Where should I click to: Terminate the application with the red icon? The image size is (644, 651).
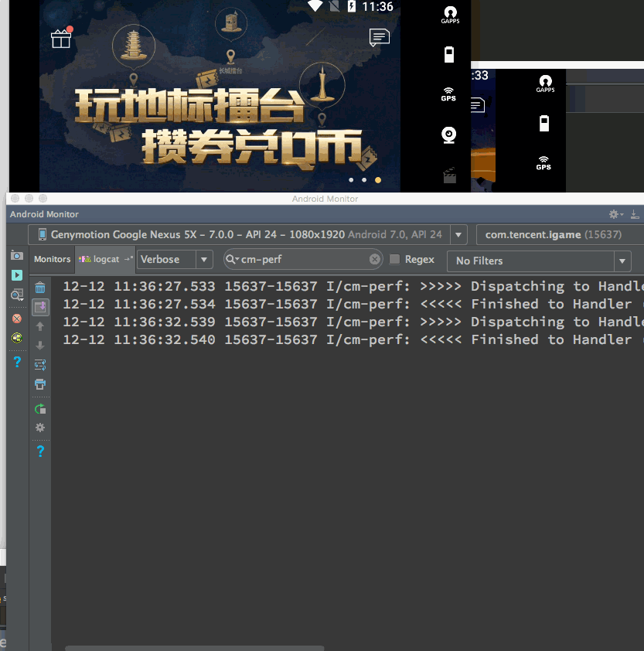pyautogui.click(x=17, y=319)
